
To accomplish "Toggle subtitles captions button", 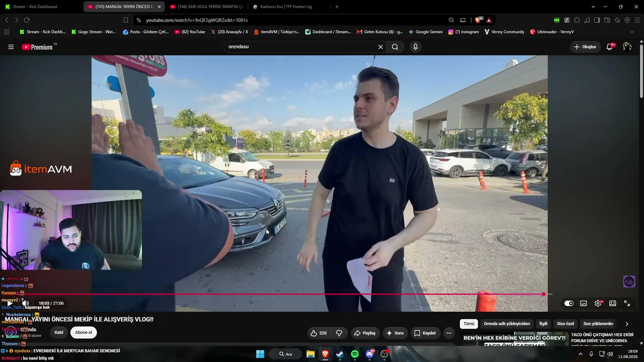I will tap(584, 303).
